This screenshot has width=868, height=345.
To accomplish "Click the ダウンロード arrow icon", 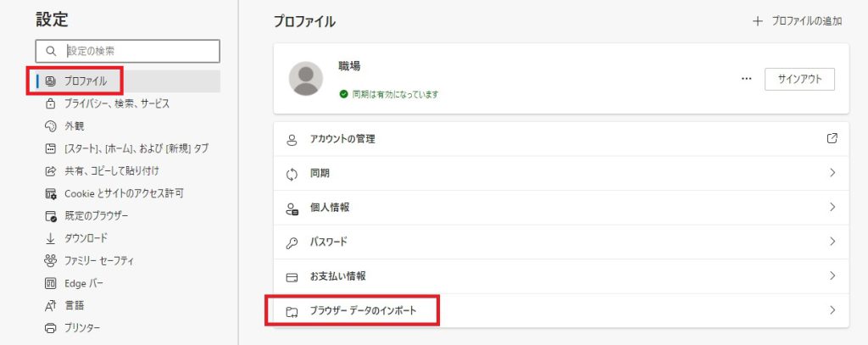I will [x=50, y=238].
